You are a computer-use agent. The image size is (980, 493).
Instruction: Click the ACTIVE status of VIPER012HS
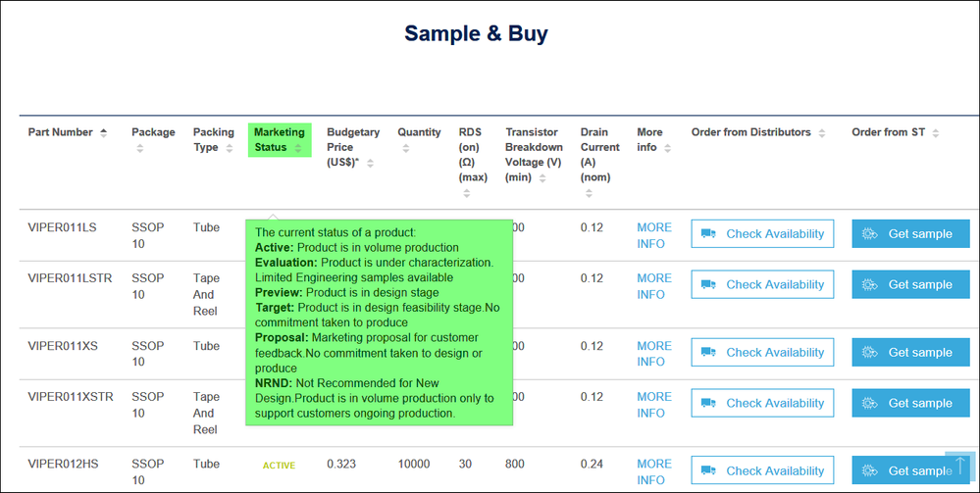click(279, 466)
